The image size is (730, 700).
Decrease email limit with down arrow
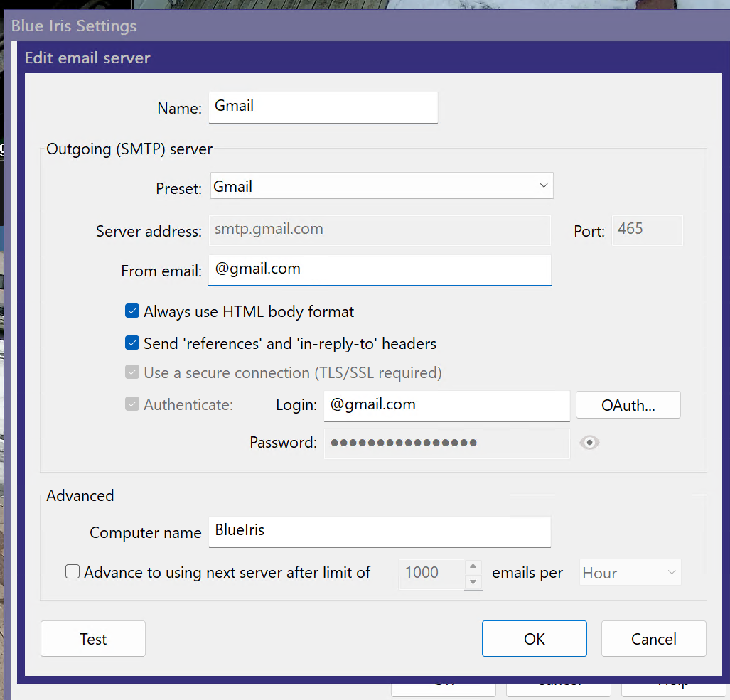pos(474,581)
